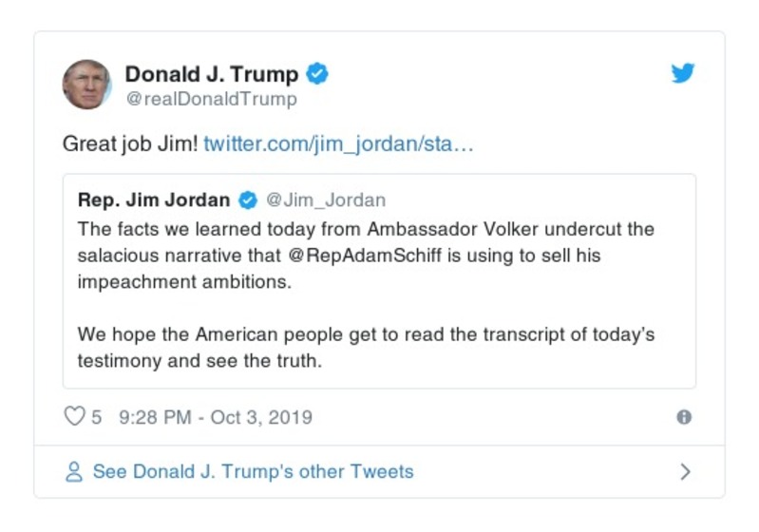Click the Rep. Jim Jordan name
This screenshot has height=532, width=759.
[154, 200]
